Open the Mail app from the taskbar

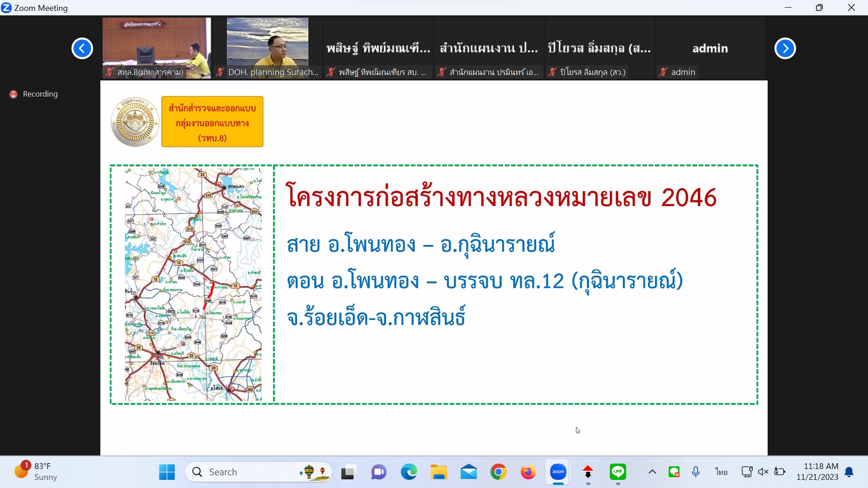[468, 472]
